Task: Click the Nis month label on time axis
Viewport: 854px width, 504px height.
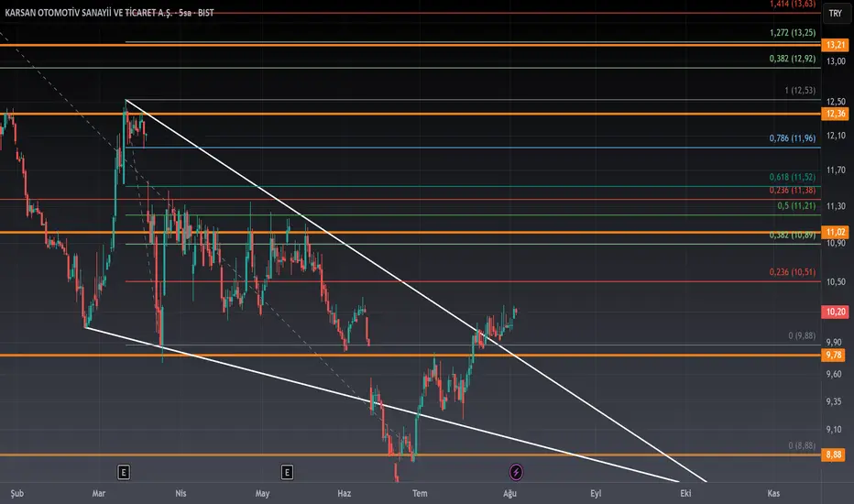Action: click(x=181, y=494)
